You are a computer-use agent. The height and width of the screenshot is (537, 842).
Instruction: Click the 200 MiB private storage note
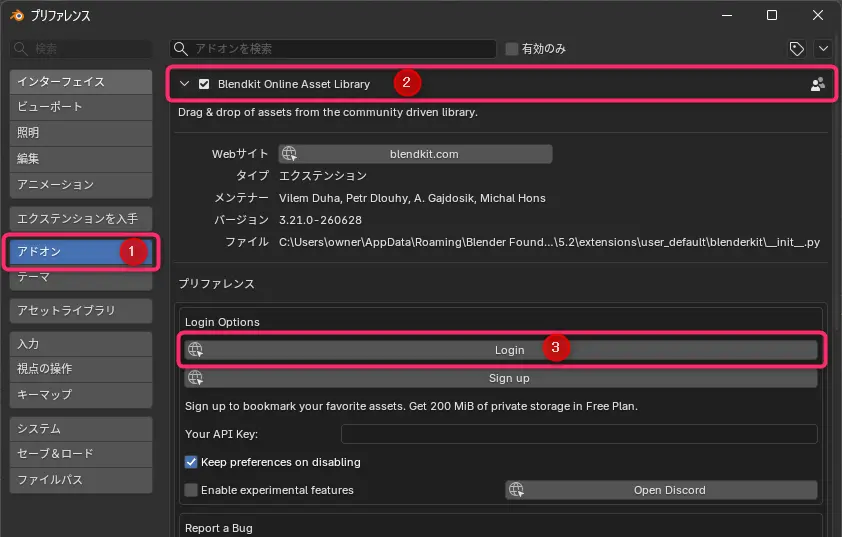click(411, 406)
